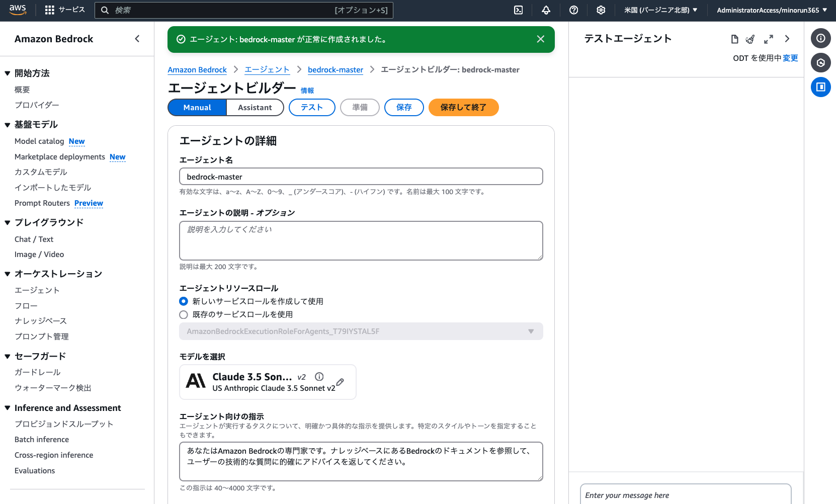The image size is (836, 504).
Task: Select new service role radio option
Action: point(184,301)
